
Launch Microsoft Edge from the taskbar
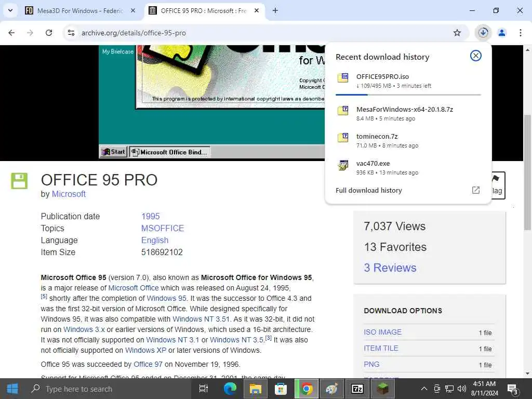click(x=230, y=389)
